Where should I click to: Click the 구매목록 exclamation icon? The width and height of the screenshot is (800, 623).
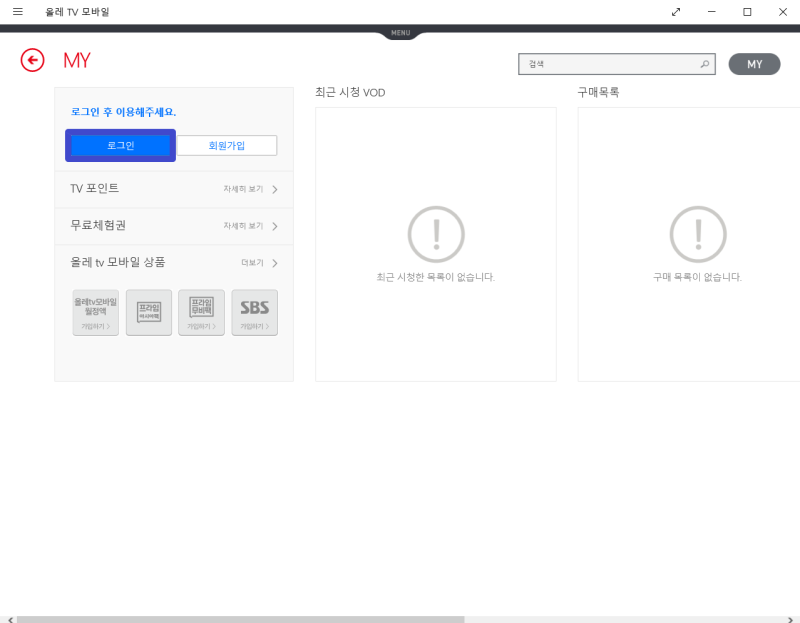[x=697, y=233]
